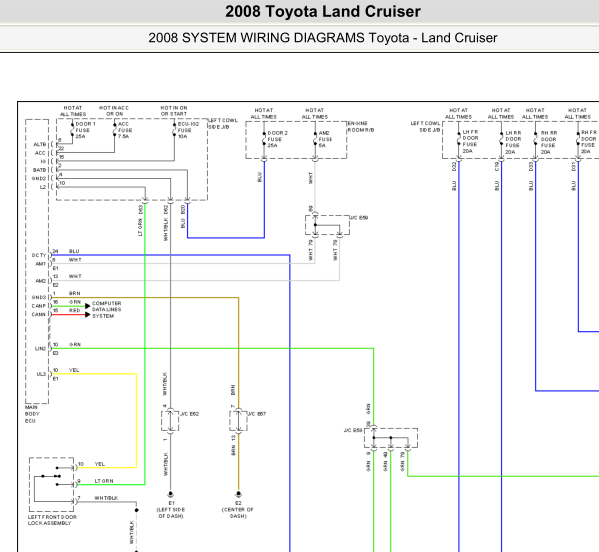
Task: Click the 'ECU-IG2 FUSE 10A' label
Action: click(188, 130)
